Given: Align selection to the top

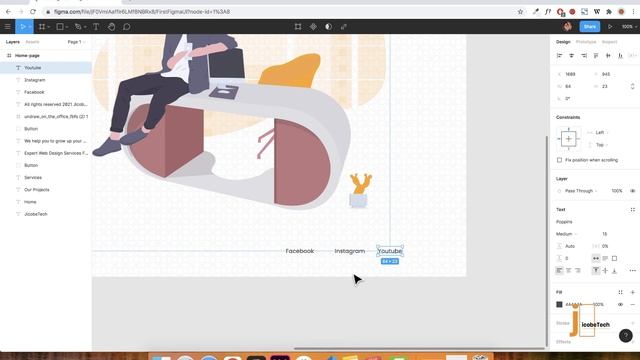Looking at the screenshot, I should (596, 55).
